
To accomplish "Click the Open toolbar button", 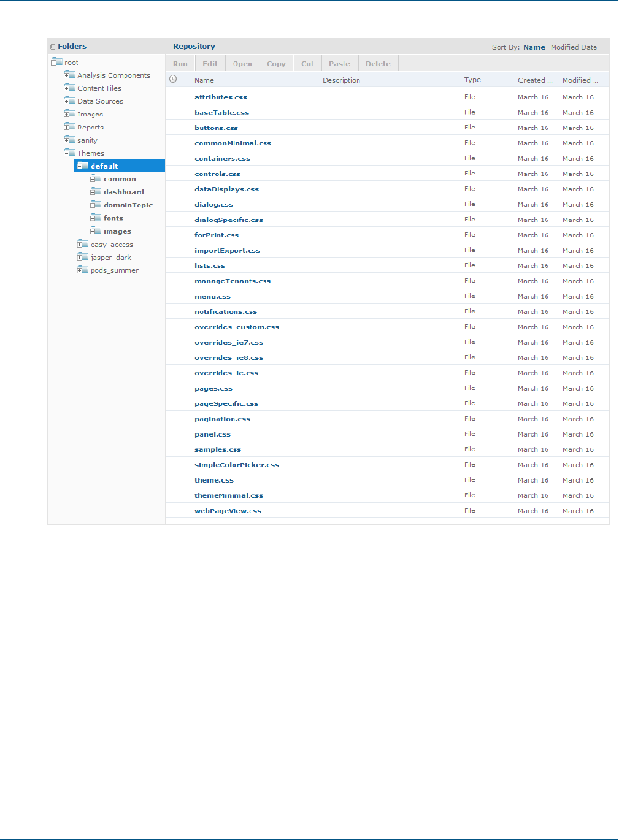I will [x=242, y=64].
